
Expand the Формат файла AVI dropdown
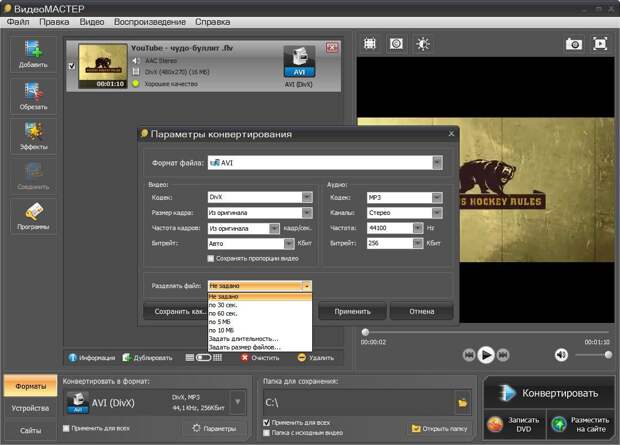pyautogui.click(x=437, y=162)
